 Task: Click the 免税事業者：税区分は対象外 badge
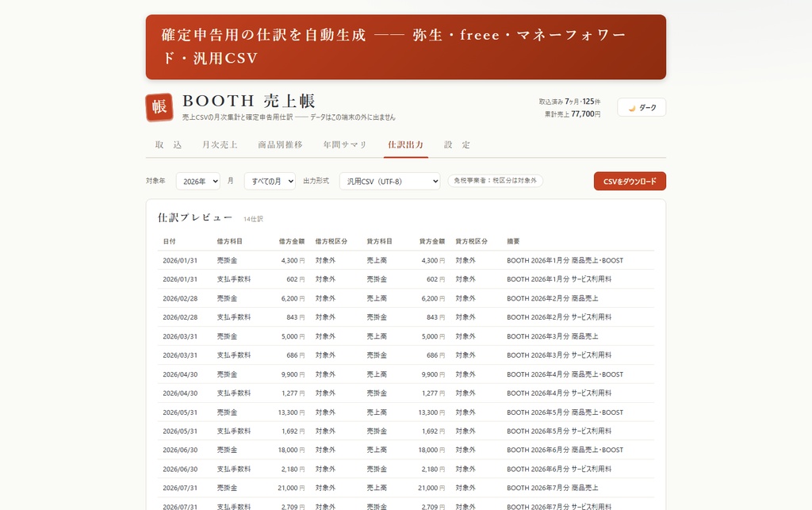(x=495, y=181)
